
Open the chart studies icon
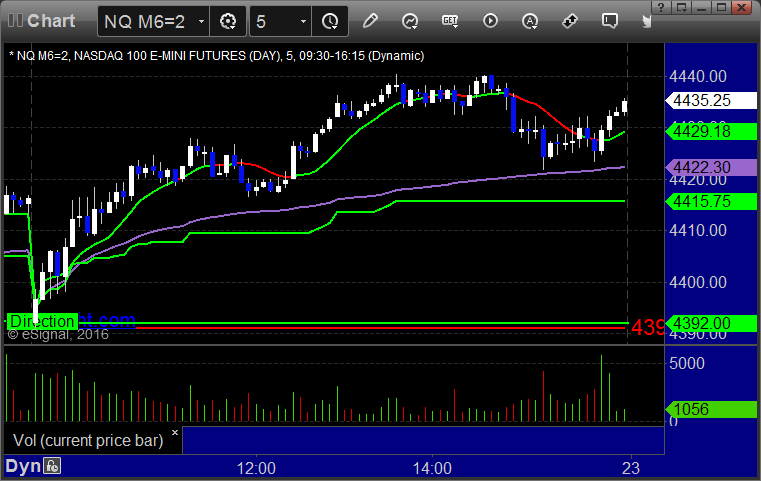(x=410, y=21)
